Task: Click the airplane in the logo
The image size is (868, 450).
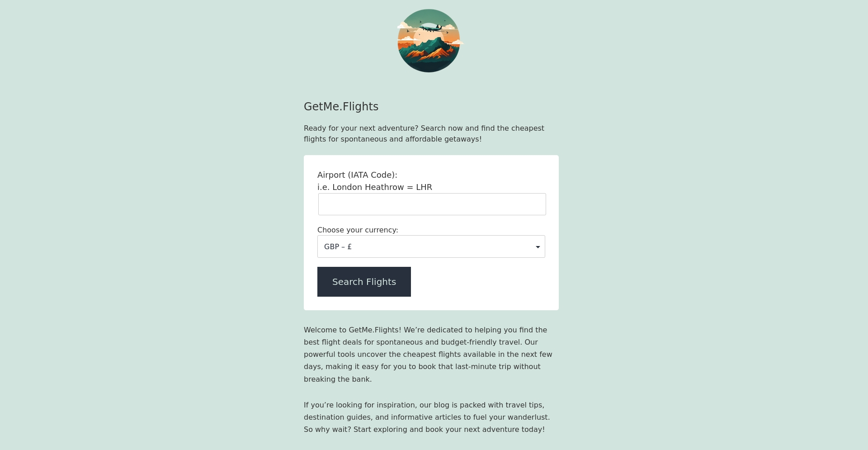Action: [x=431, y=28]
